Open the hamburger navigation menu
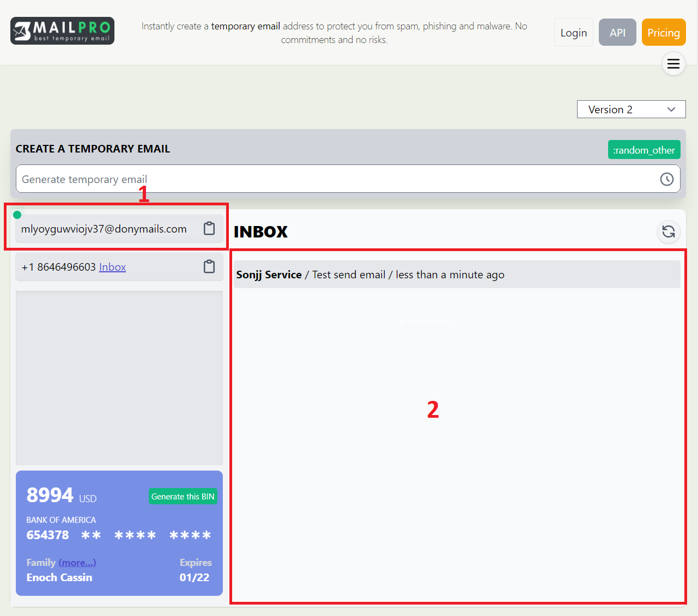The height and width of the screenshot is (616, 698). tap(673, 64)
